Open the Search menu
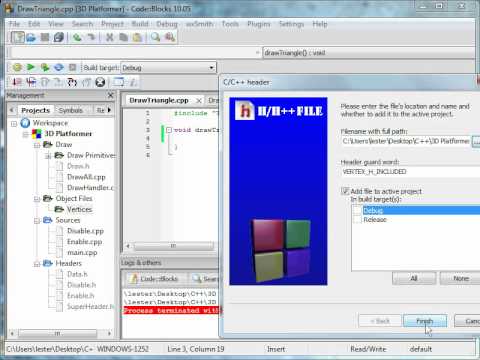 point(82,24)
